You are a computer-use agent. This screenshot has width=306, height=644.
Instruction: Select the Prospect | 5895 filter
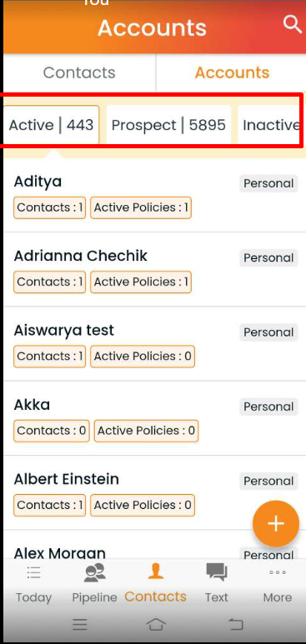[x=168, y=125]
